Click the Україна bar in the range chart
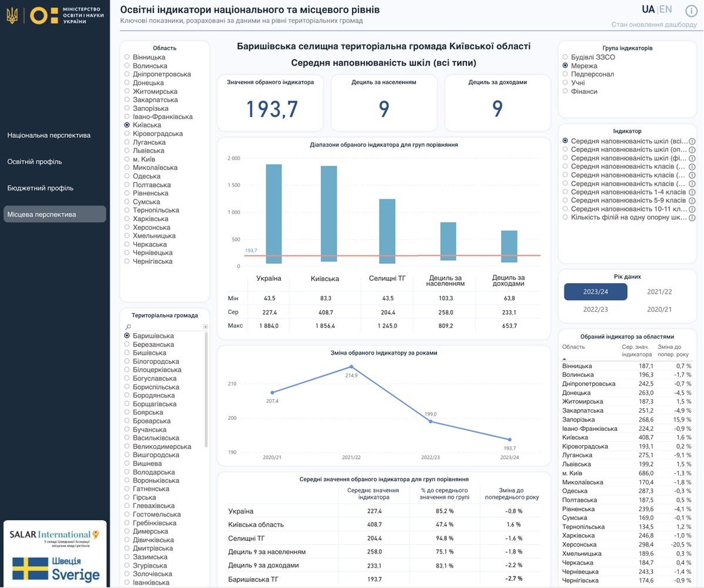The height and width of the screenshot is (588, 704). click(273, 213)
